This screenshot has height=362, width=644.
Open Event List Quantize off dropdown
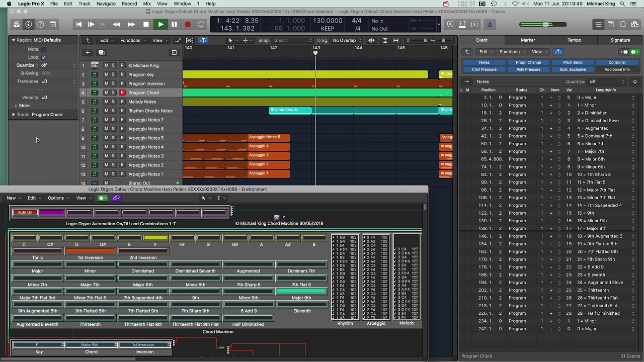coord(607,81)
